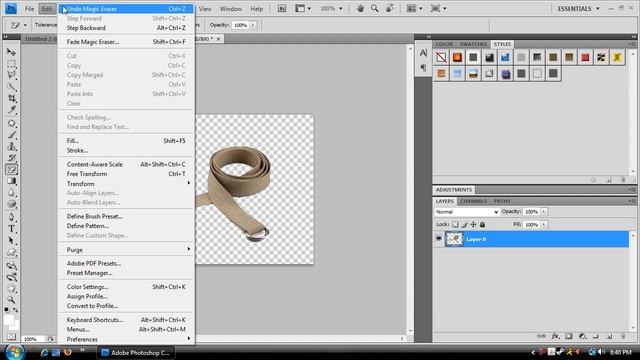
Task: Click Hand tool in application bar
Action: point(360,9)
